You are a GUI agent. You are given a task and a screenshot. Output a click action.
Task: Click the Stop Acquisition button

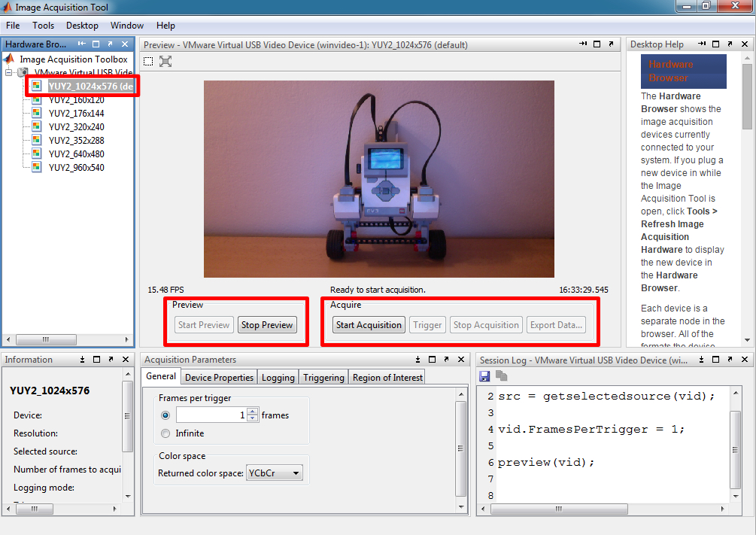(x=486, y=324)
